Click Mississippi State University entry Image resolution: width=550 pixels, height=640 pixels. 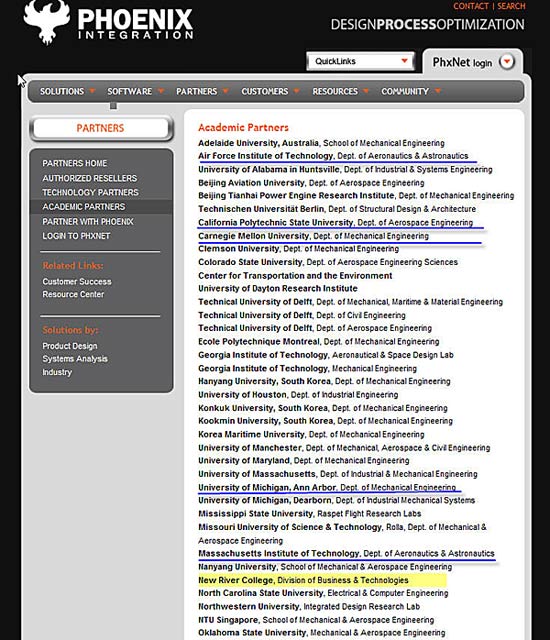coord(309,513)
